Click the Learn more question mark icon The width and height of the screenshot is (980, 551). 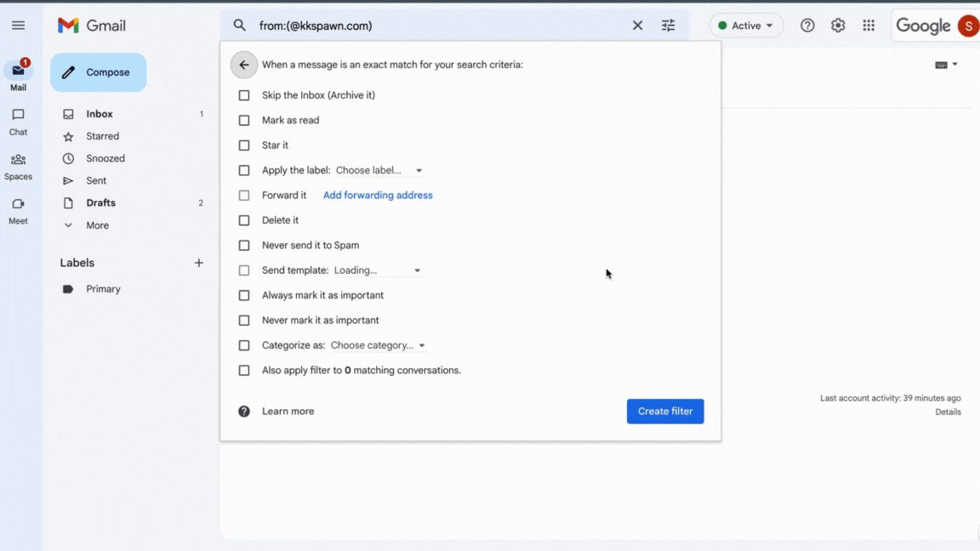click(244, 411)
